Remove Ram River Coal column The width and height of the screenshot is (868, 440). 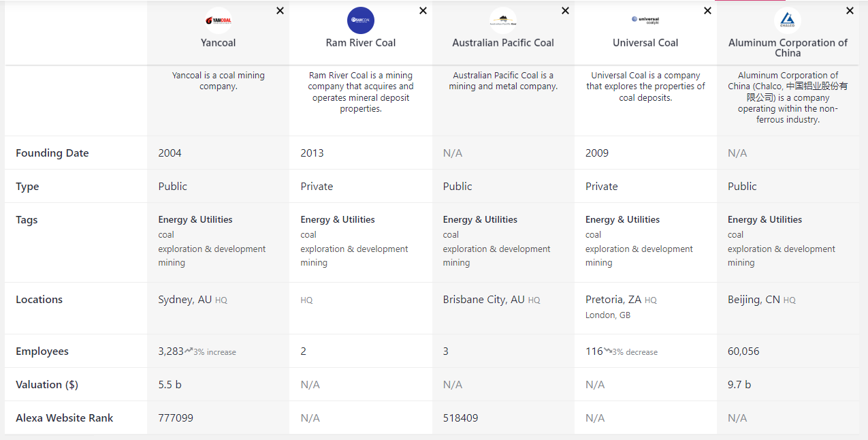point(423,11)
